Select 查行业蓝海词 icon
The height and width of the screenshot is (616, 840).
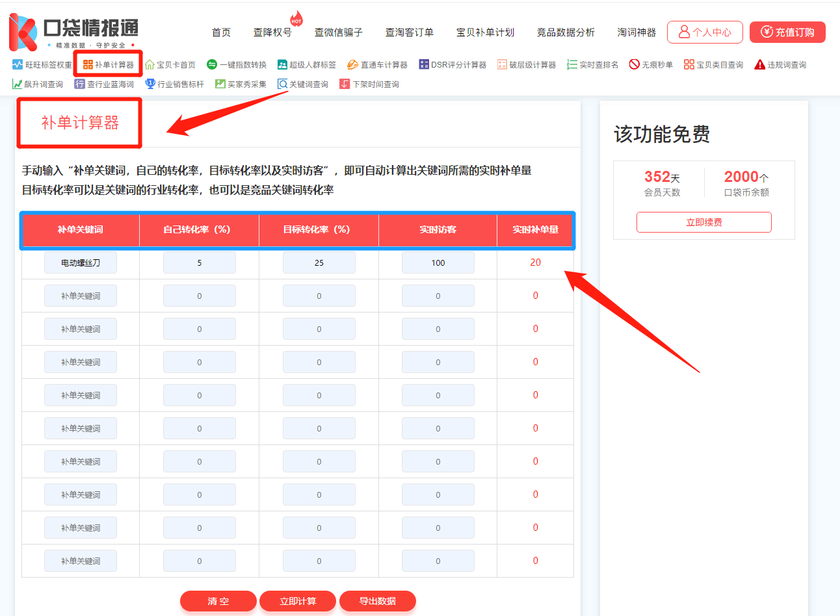click(x=80, y=84)
